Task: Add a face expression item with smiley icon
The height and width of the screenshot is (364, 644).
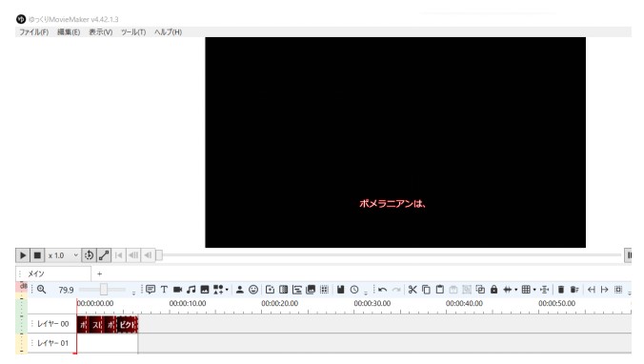Action: click(x=253, y=290)
